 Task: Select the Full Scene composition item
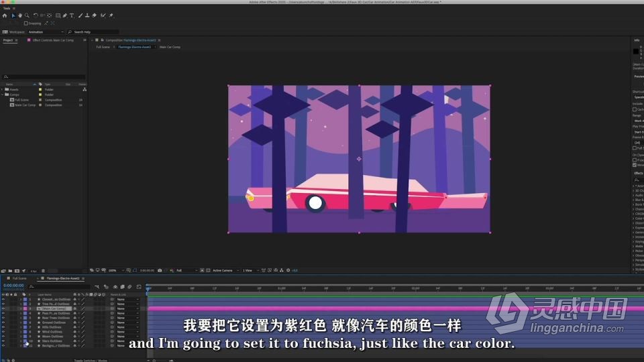21,100
